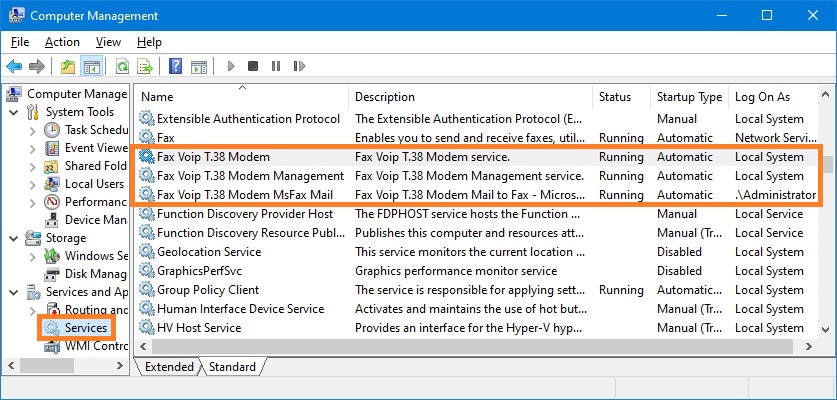Sort by the Description column header
The height and width of the screenshot is (400, 837).
470,97
